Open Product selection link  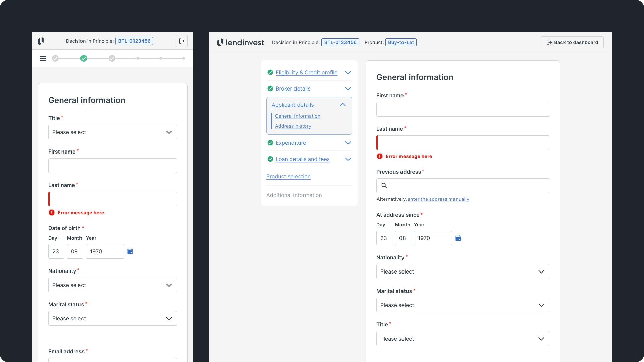click(288, 176)
